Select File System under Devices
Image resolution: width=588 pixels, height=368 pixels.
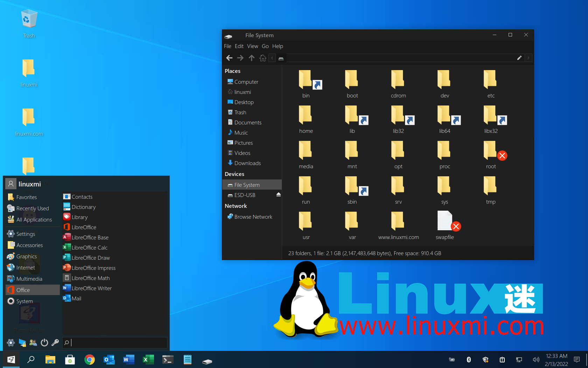(252, 185)
